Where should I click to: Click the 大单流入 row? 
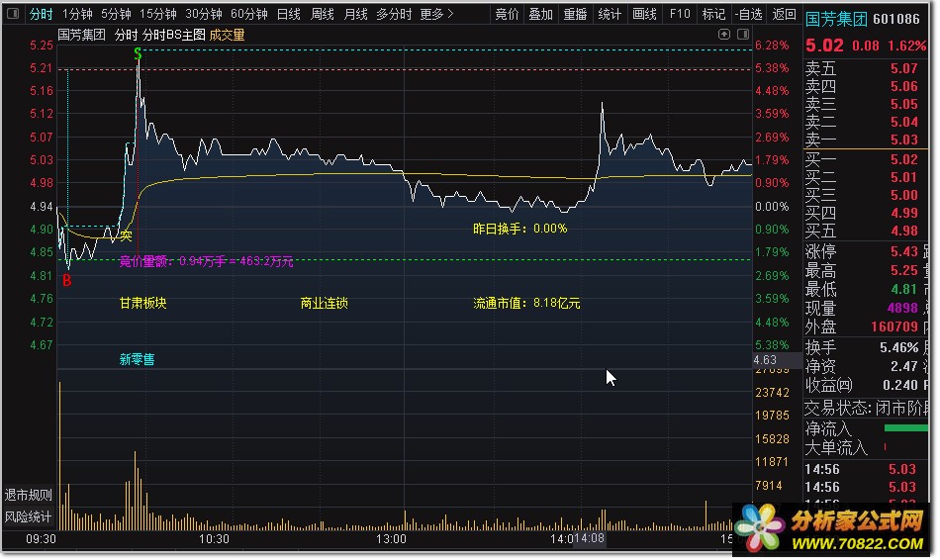pos(866,447)
